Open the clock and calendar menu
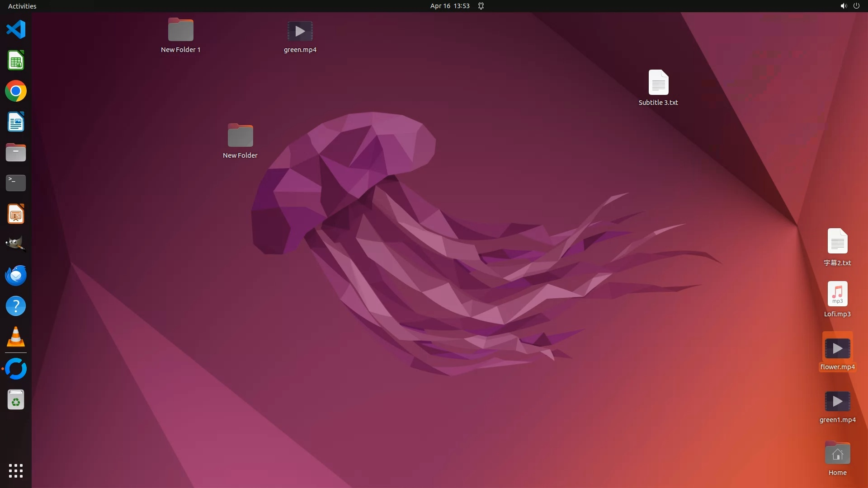 [x=449, y=6]
